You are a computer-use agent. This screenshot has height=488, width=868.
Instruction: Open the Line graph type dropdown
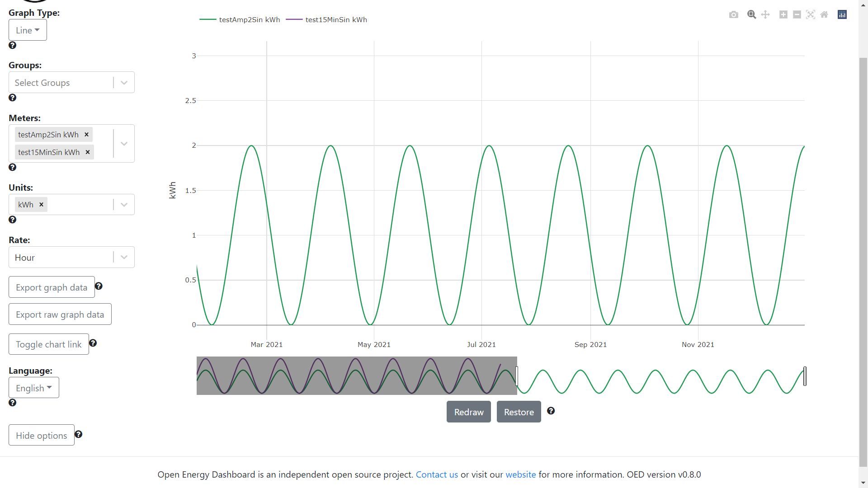(27, 30)
